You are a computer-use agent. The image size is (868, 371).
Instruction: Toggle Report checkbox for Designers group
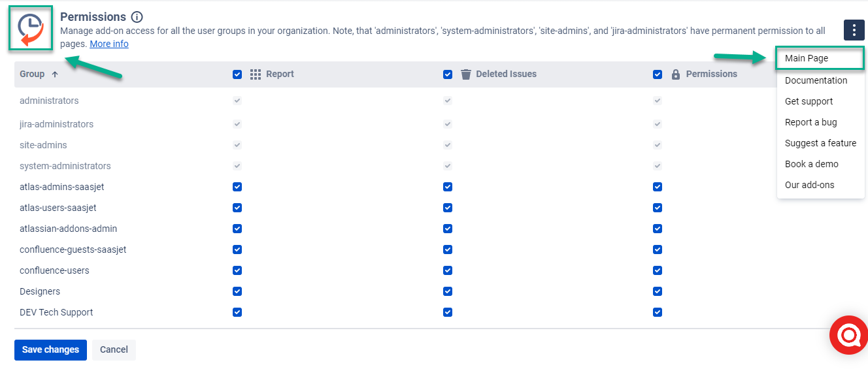[237, 291]
